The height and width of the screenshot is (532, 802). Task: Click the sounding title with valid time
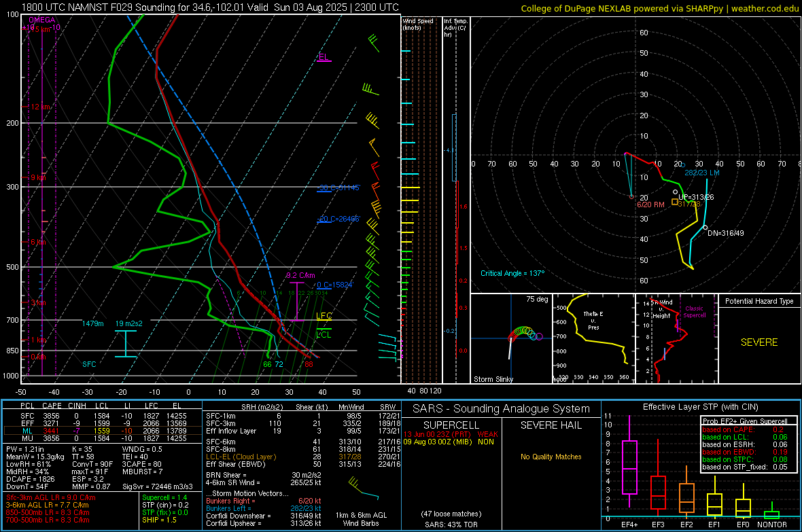(x=210, y=7)
